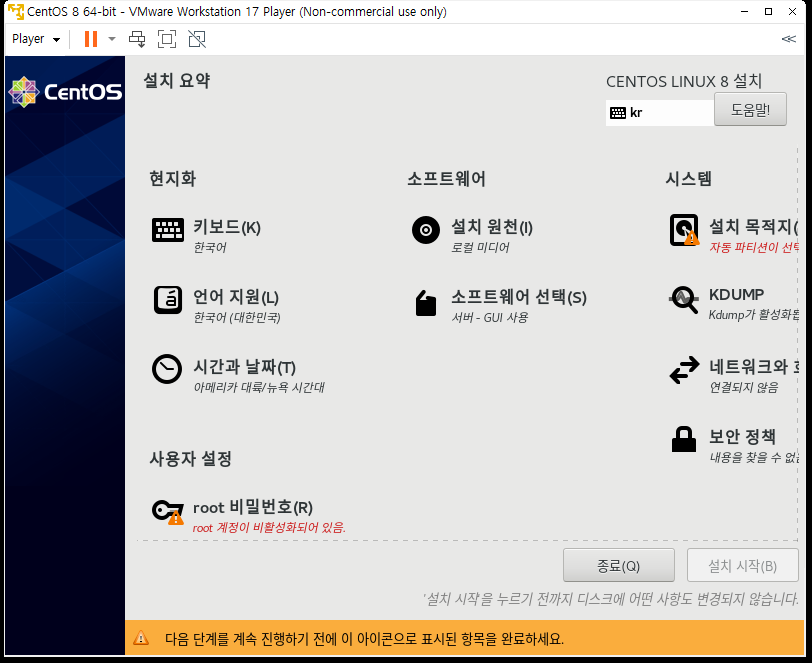Click '연결되지 않음' network status text
This screenshot has width=812, height=663.
coord(744,387)
